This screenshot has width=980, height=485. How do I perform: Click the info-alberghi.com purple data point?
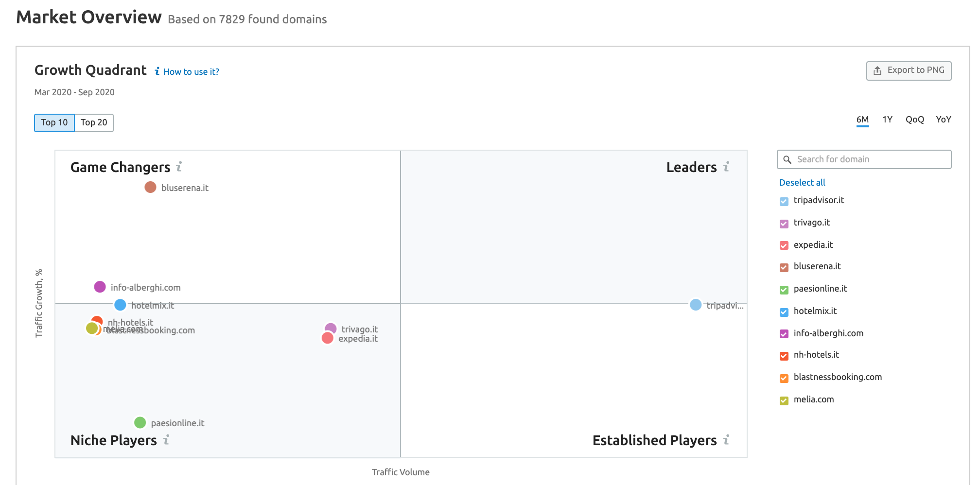pos(100,287)
